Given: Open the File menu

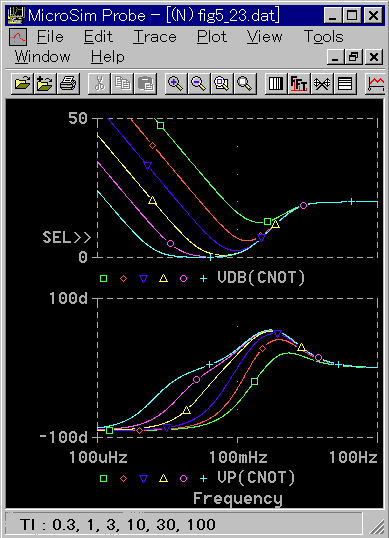Looking at the screenshot, I should (x=50, y=36).
